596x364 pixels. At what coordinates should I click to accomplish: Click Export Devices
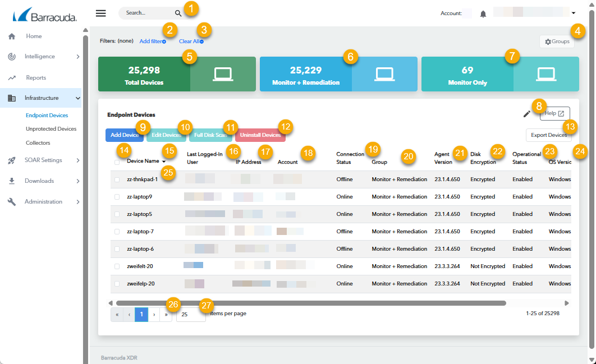point(549,135)
